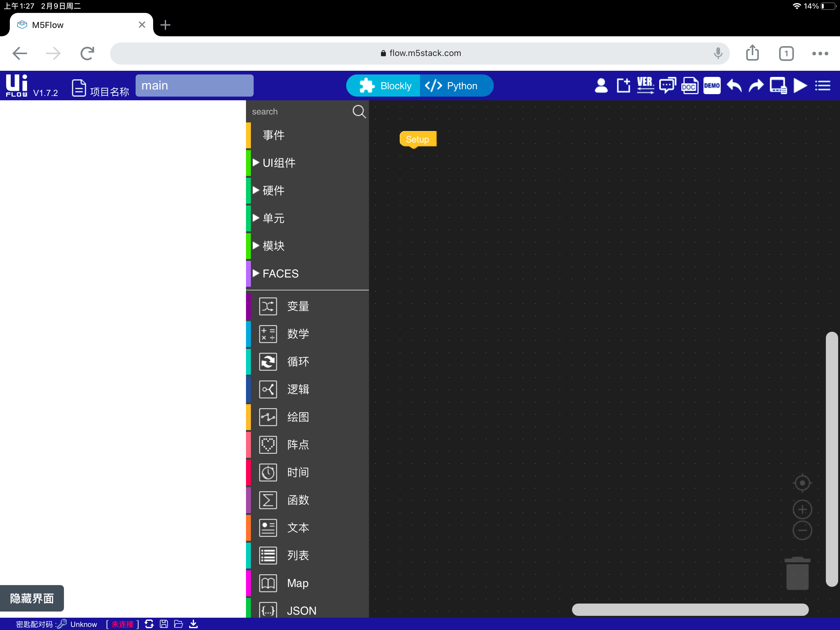The height and width of the screenshot is (630, 840).
Task: Close the M5Flow browser tab
Action: click(x=142, y=25)
